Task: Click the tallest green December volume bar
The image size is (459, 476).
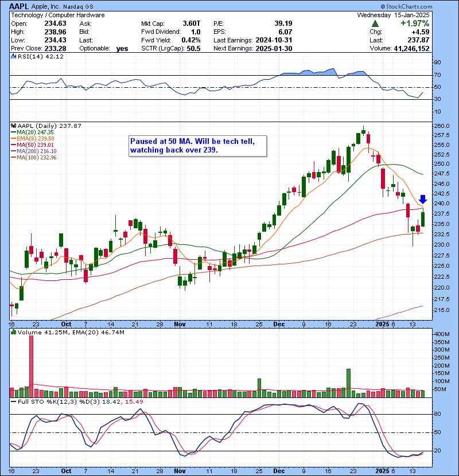Action: (348, 383)
